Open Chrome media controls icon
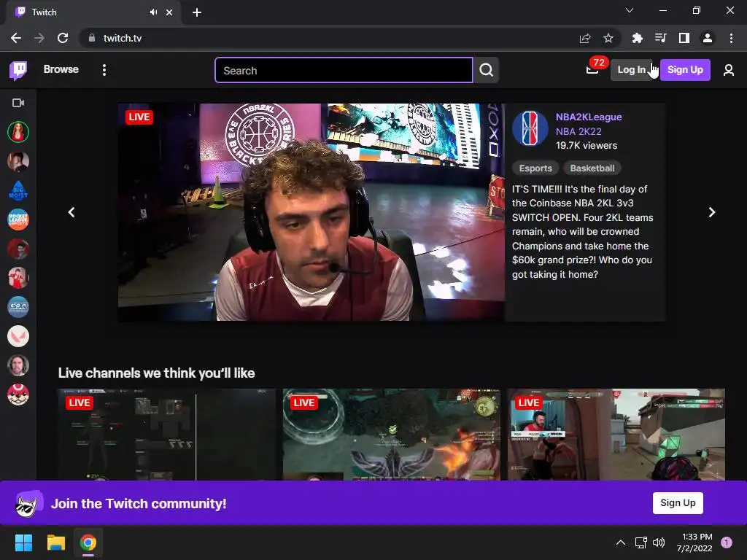The width and height of the screenshot is (747, 560). 661,38
